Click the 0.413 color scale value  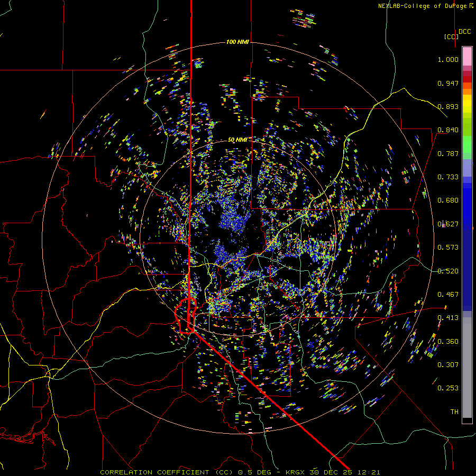[x=448, y=318]
